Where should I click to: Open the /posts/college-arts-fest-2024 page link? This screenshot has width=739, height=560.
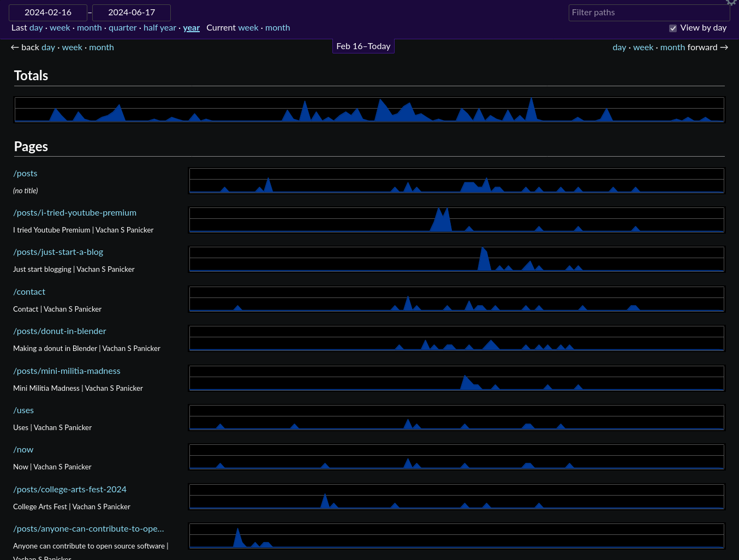(x=70, y=490)
